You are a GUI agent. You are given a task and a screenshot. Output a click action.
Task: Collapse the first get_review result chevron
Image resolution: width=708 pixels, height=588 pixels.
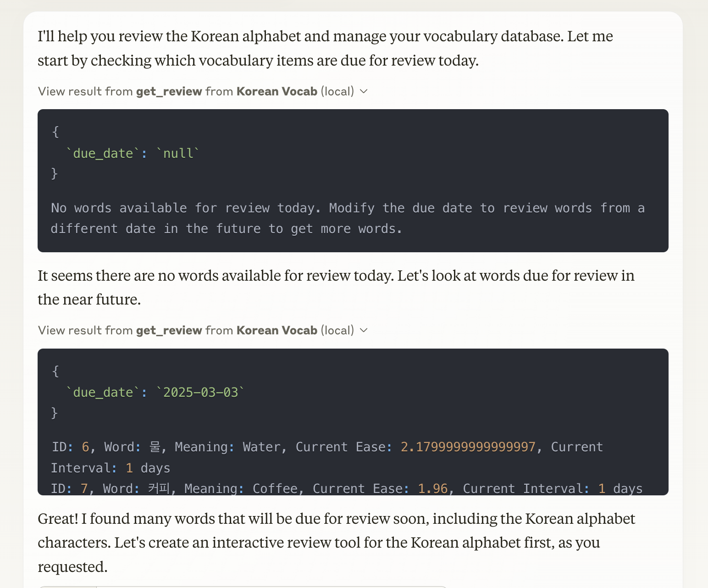[364, 91]
